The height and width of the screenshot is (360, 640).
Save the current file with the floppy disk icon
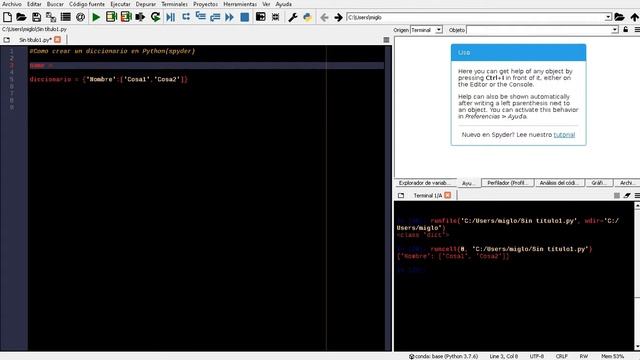point(36,17)
